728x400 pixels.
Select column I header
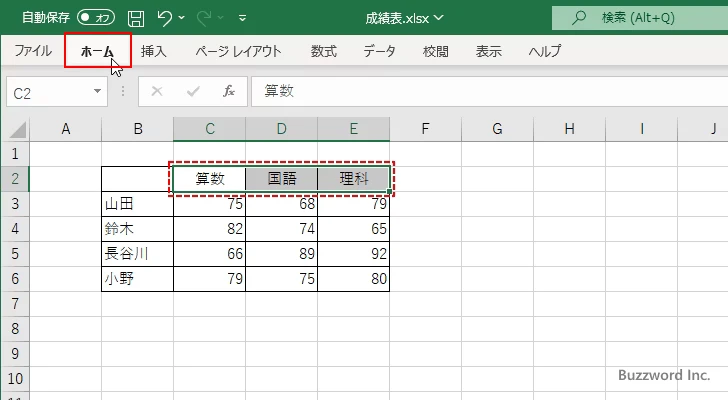click(x=641, y=129)
